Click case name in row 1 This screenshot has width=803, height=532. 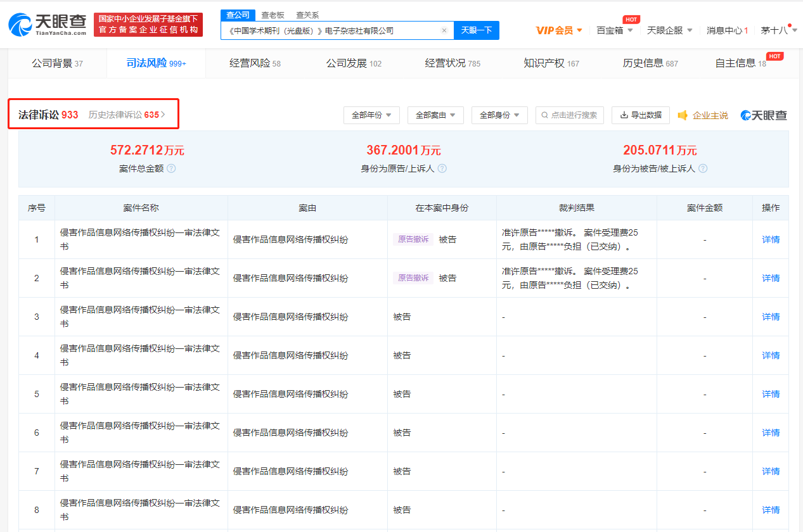(x=140, y=239)
